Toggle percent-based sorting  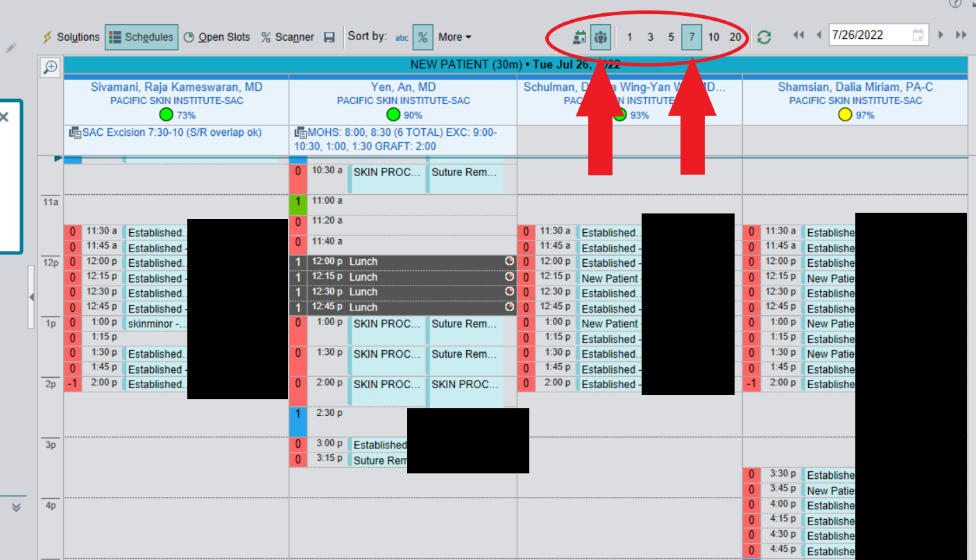[x=422, y=37]
